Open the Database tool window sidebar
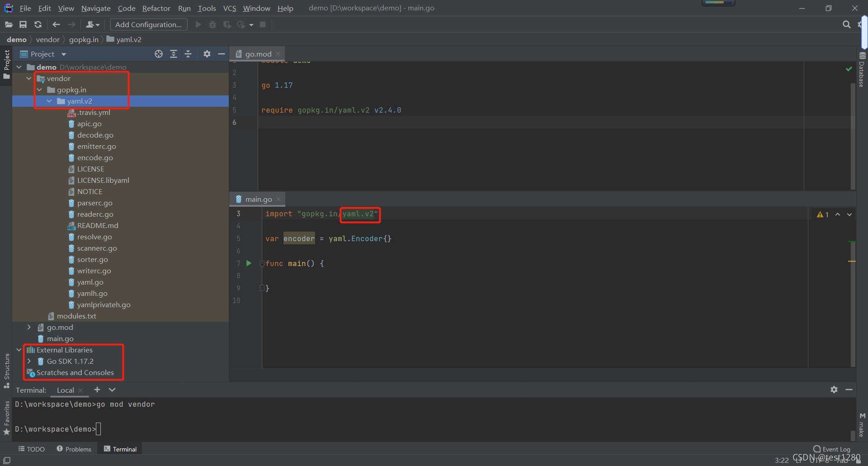The height and width of the screenshot is (466, 868). (x=862, y=69)
